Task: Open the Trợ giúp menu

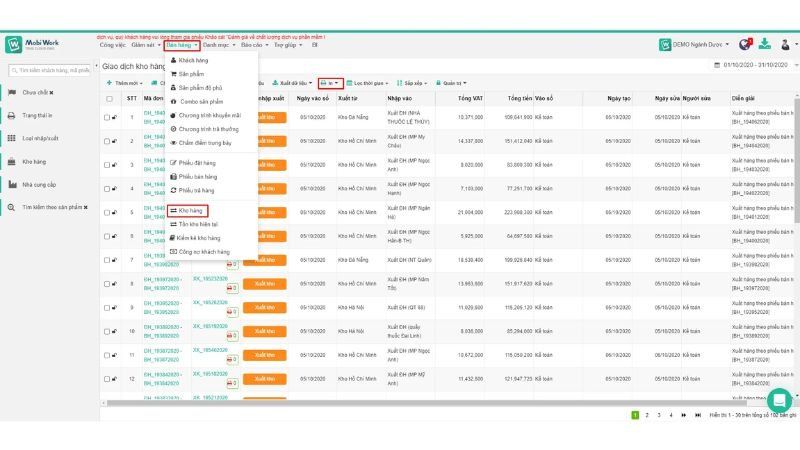Action: click(288, 45)
